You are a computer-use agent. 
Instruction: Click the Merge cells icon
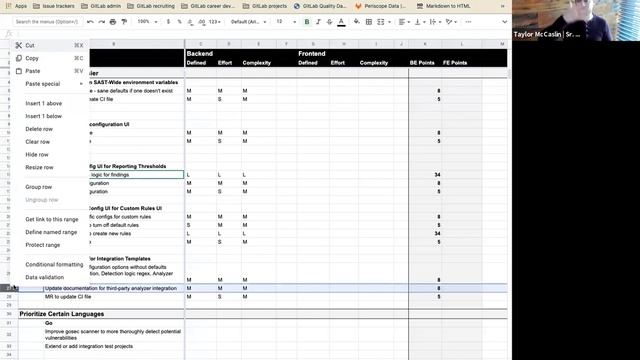[x=380, y=22]
